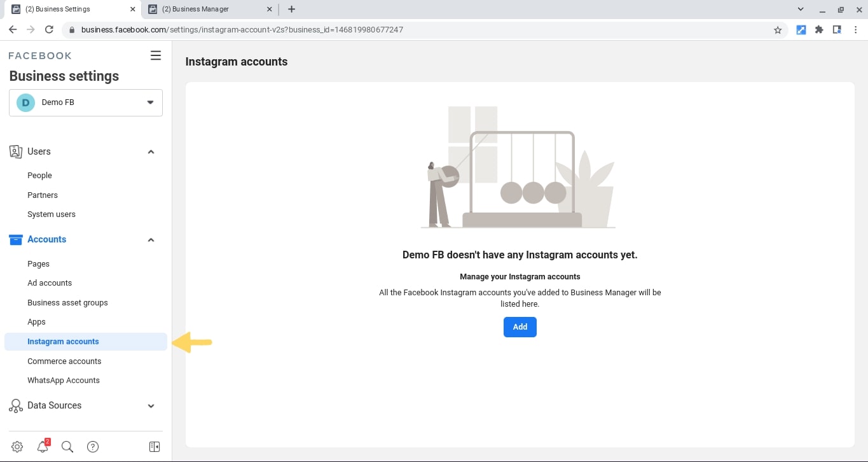Image resolution: width=868 pixels, height=462 pixels.
Task: Click the Instagram accounts page heading
Action: pos(237,62)
